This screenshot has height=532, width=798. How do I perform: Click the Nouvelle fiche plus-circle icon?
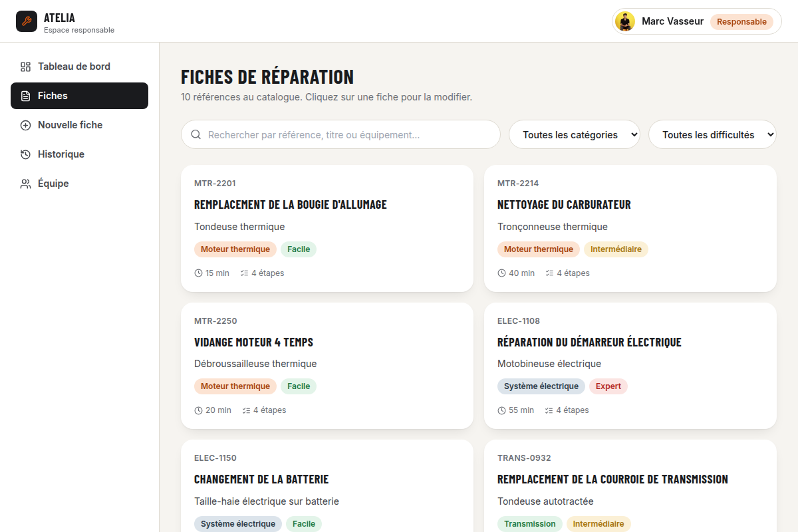pos(25,125)
